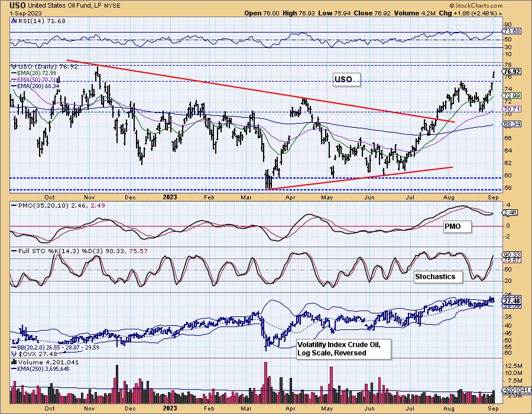Click the 68.34 EMA tag on right axis
This screenshot has height=414, width=532.
[x=512, y=124]
